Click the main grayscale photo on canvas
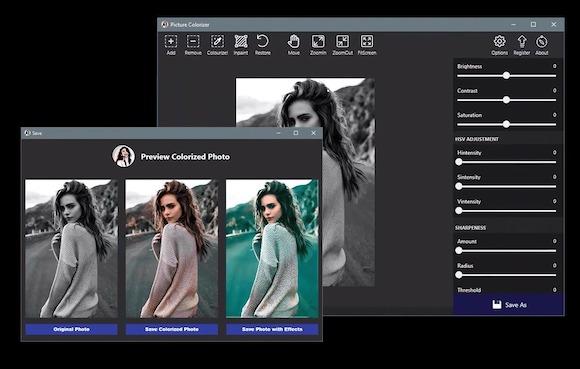The image size is (580, 369). click(x=305, y=182)
